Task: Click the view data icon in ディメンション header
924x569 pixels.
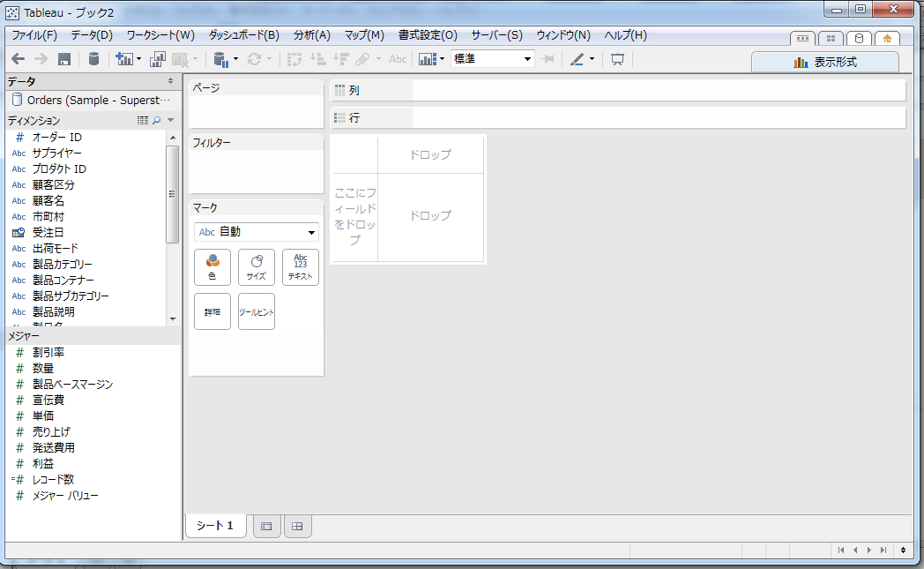Action: pyautogui.click(x=143, y=120)
